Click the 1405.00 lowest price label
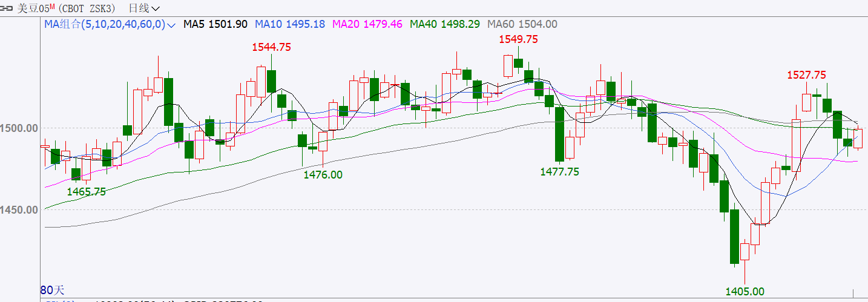 pyautogui.click(x=745, y=292)
